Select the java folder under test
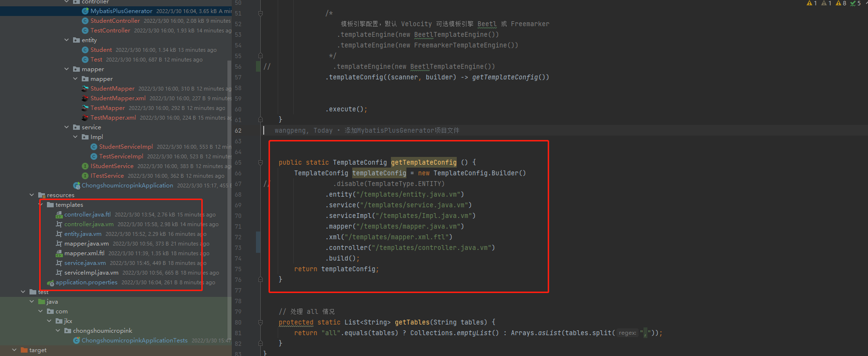This screenshot has height=356, width=868. coord(52,302)
